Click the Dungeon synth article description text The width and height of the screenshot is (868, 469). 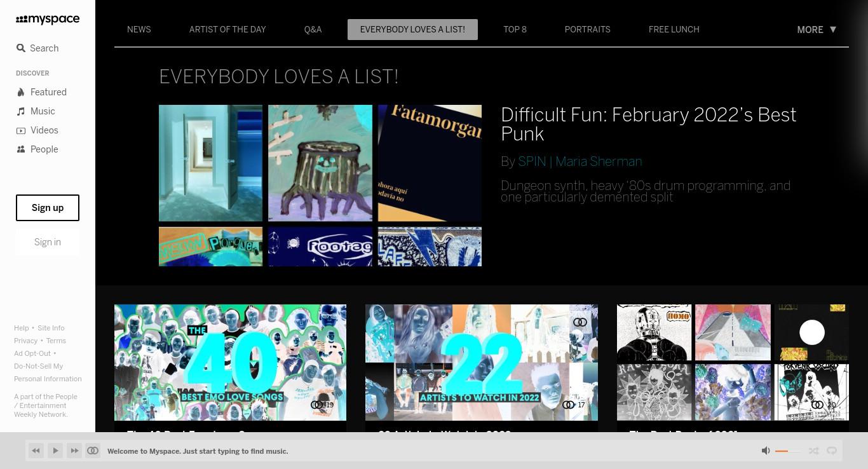tap(646, 191)
